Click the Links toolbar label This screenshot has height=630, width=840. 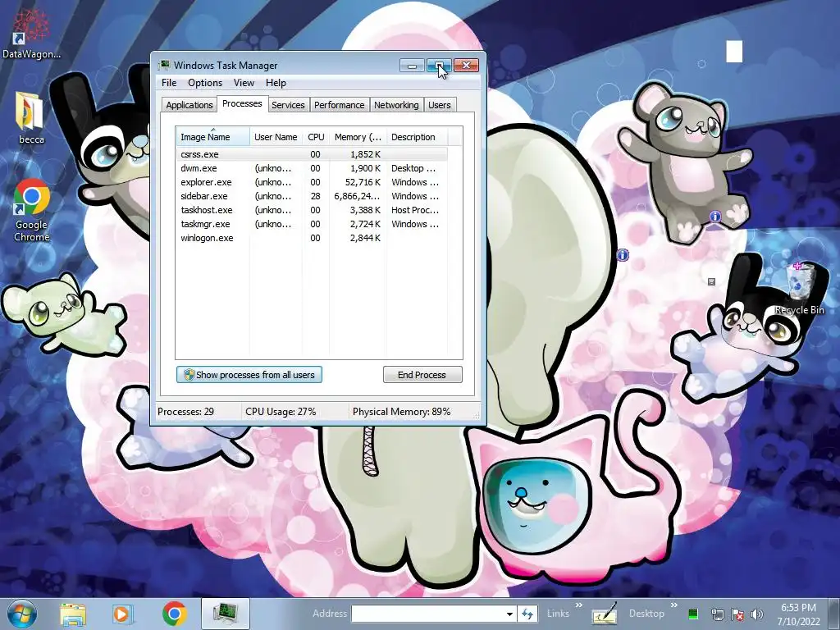click(558, 614)
